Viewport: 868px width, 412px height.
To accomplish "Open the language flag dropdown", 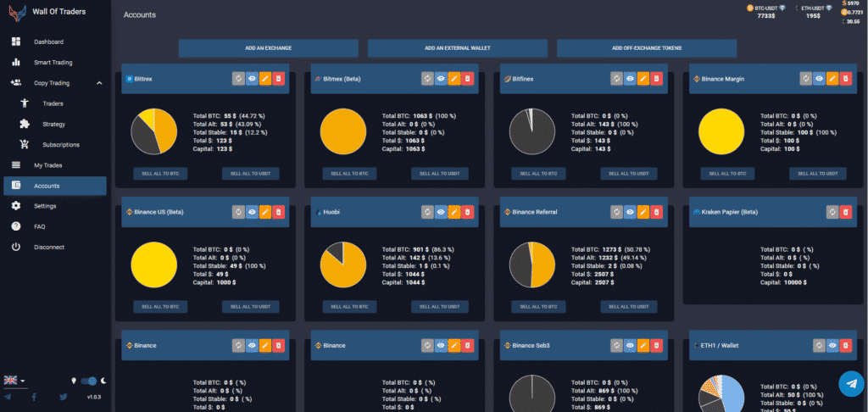I will pyautogui.click(x=14, y=381).
